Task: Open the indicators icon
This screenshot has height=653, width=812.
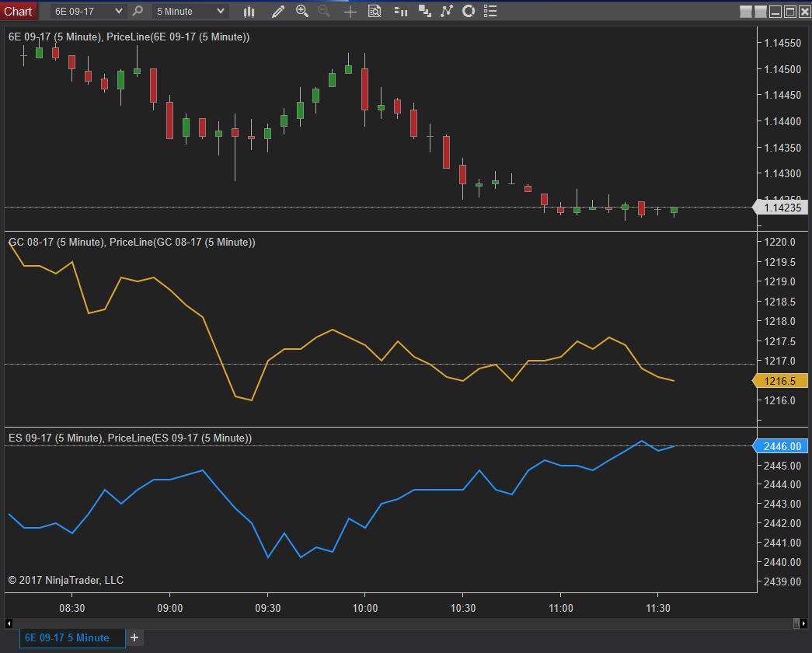Action: coord(446,11)
